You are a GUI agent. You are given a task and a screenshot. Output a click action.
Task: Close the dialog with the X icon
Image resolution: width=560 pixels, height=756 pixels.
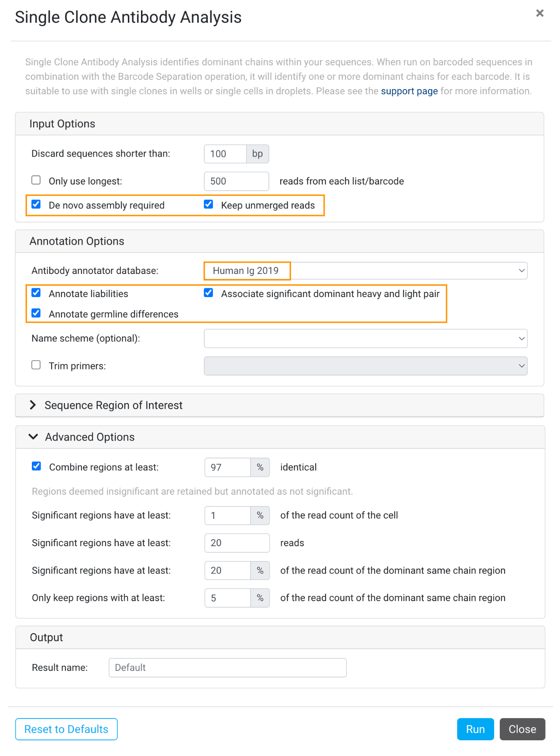tap(539, 13)
